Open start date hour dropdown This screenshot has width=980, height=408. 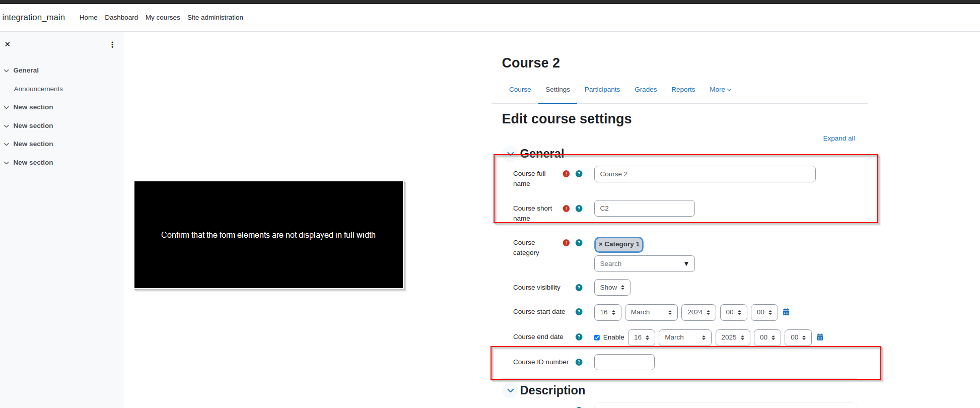(x=733, y=312)
